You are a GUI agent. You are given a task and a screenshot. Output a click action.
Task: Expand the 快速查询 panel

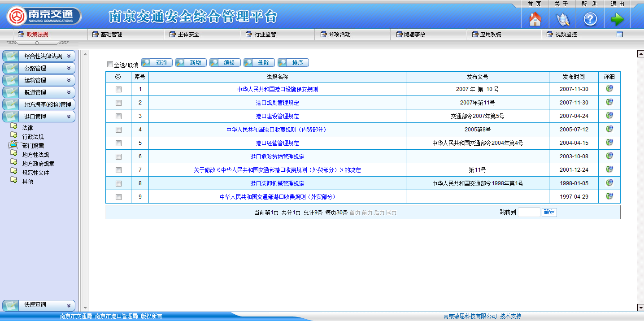(x=39, y=305)
